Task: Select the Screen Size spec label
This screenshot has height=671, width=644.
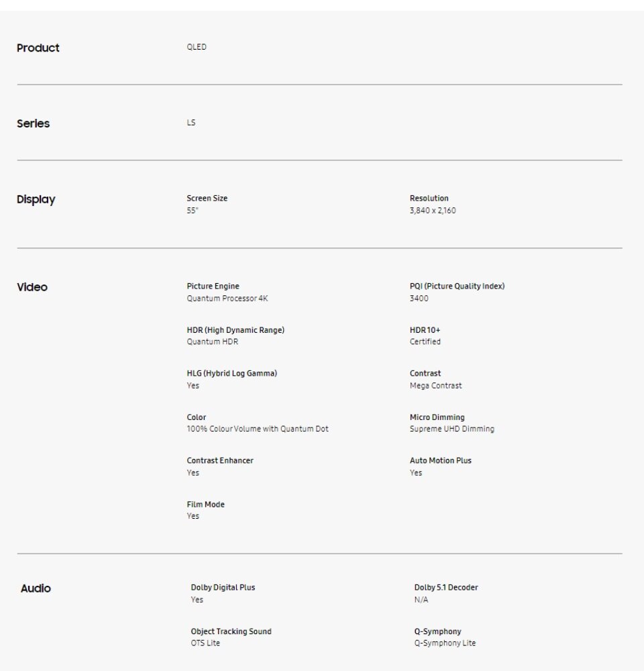Action: pyautogui.click(x=207, y=198)
